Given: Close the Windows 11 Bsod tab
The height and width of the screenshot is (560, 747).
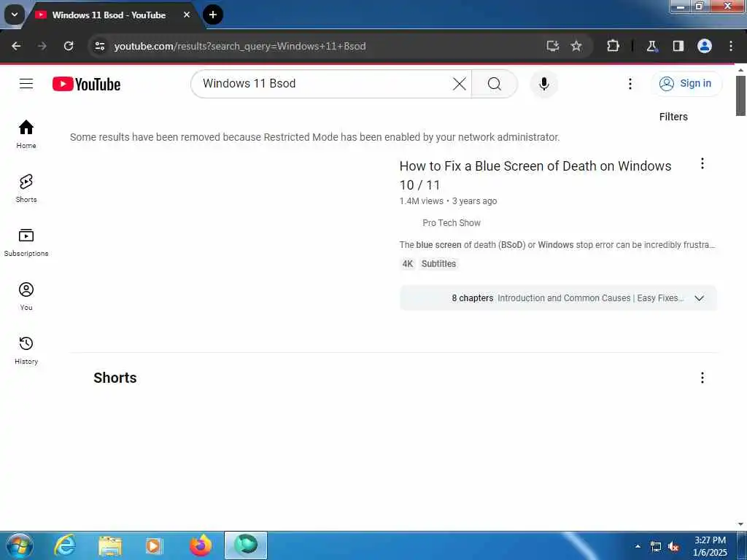Looking at the screenshot, I should pyautogui.click(x=187, y=15).
